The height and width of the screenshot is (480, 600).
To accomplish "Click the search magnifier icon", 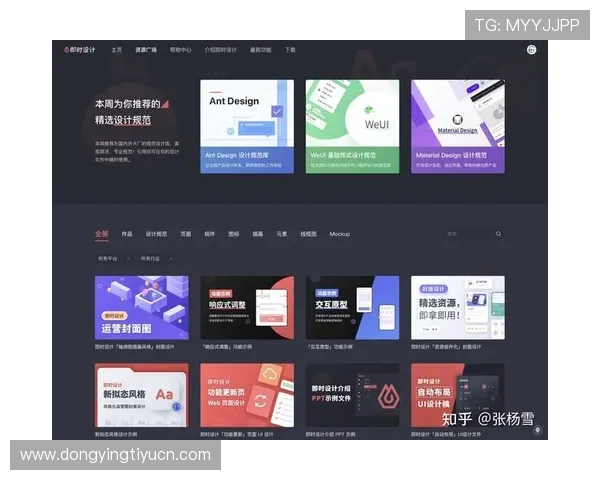I will click(x=499, y=234).
